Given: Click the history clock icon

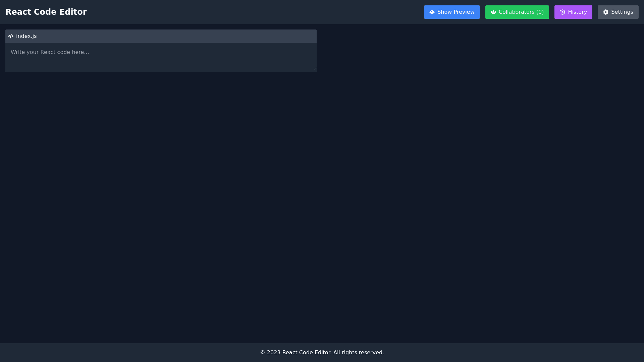Looking at the screenshot, I should pos(562,12).
